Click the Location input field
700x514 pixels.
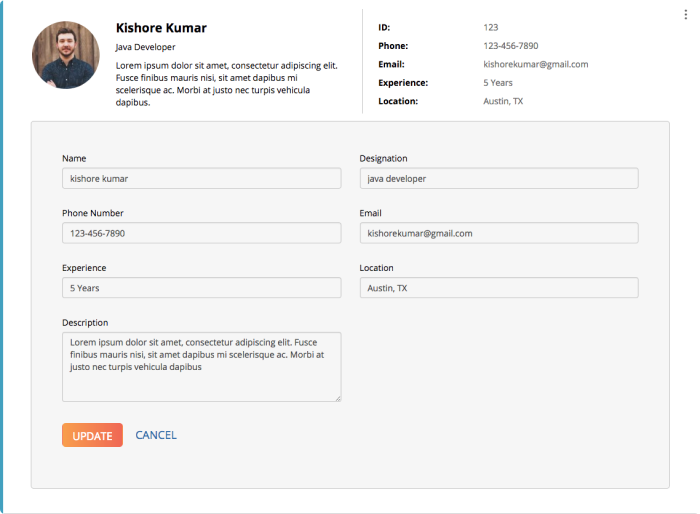click(x=499, y=288)
